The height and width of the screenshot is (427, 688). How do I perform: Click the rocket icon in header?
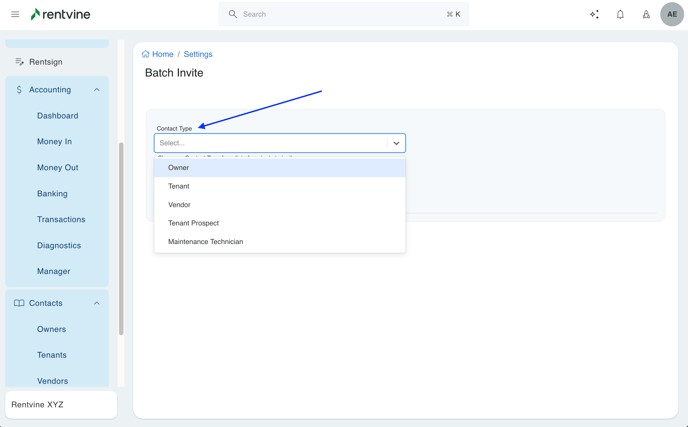click(x=646, y=15)
